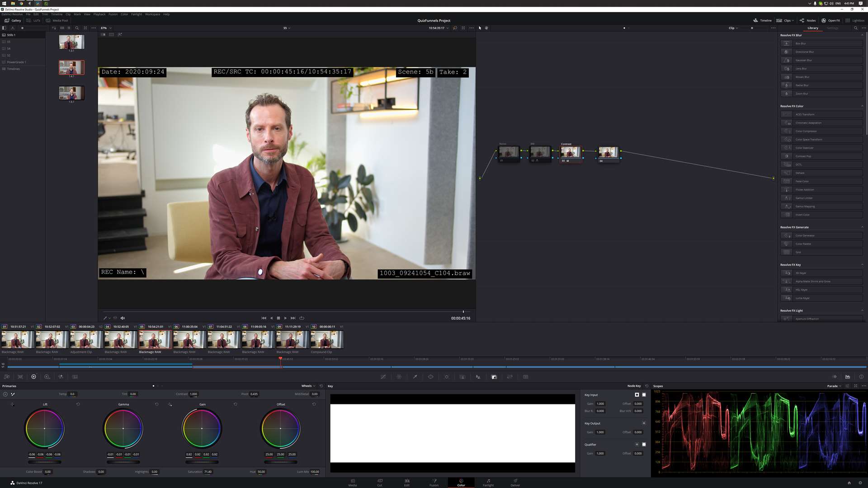The width and height of the screenshot is (868, 488).
Task: Reset the Lift color wheel
Action: click(x=78, y=404)
